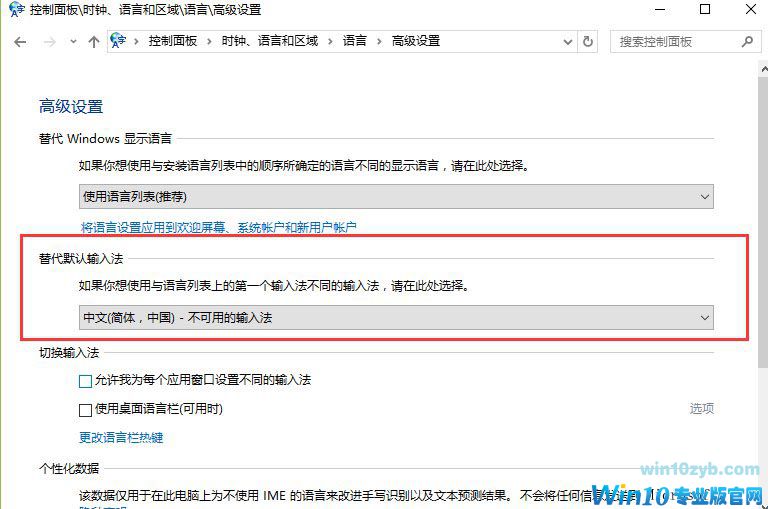The image size is (768, 509).
Task: Click the refresh button beside the address bar
Action: click(588, 42)
